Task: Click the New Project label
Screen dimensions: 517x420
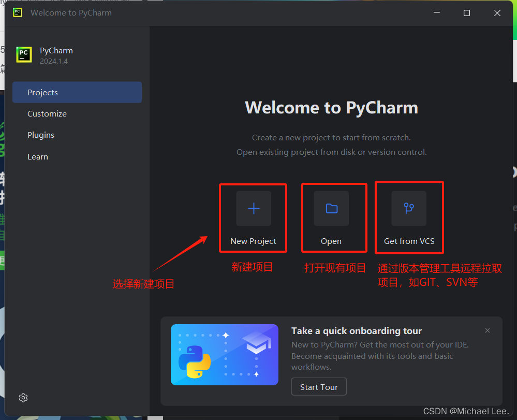Action: click(x=253, y=241)
